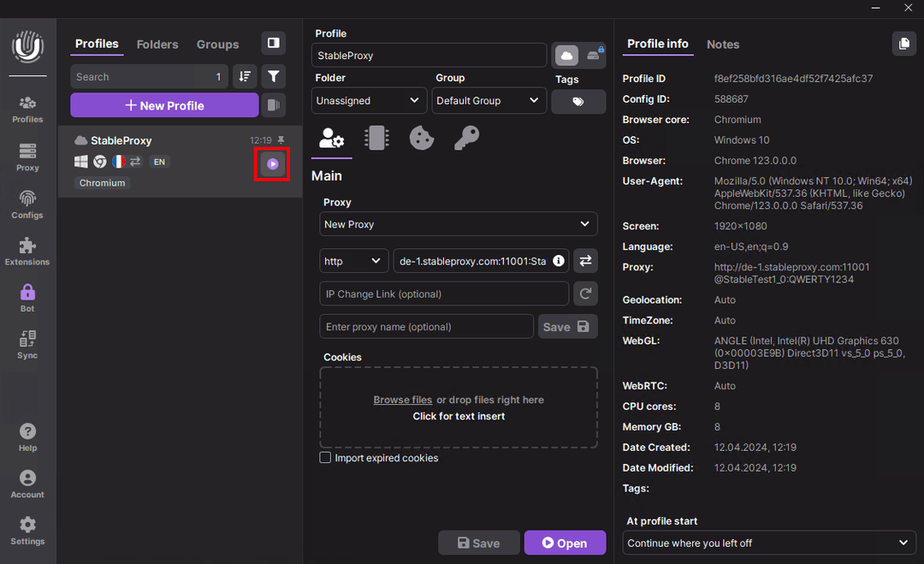Image resolution: width=924 pixels, height=564 pixels.
Task: Click the key passwords tab icon
Action: click(x=466, y=138)
